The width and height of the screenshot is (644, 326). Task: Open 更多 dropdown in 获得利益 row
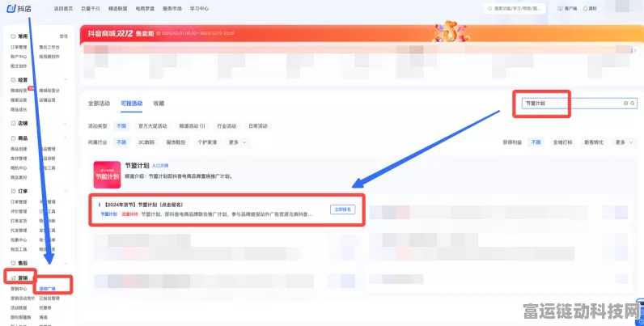pos(624,142)
